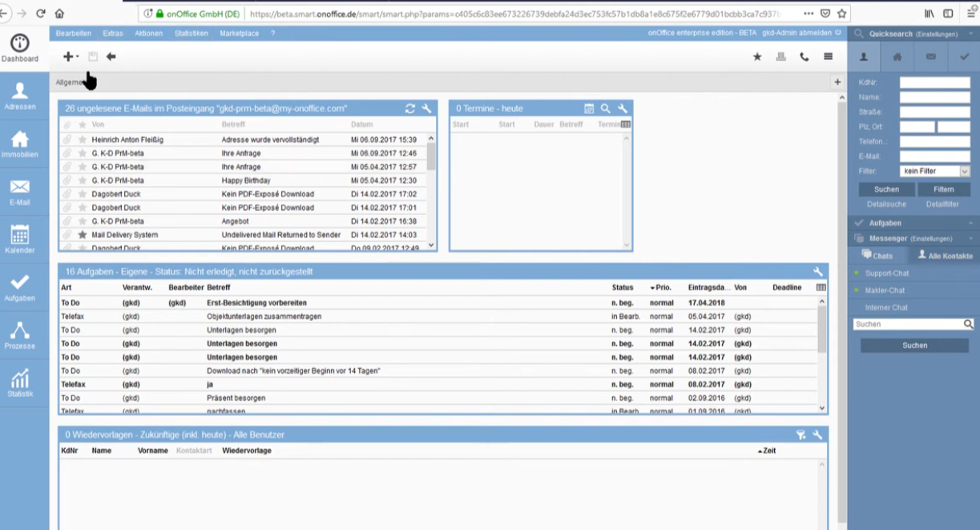Click the Filtern button
This screenshot has width=980, height=530.
coord(944,189)
